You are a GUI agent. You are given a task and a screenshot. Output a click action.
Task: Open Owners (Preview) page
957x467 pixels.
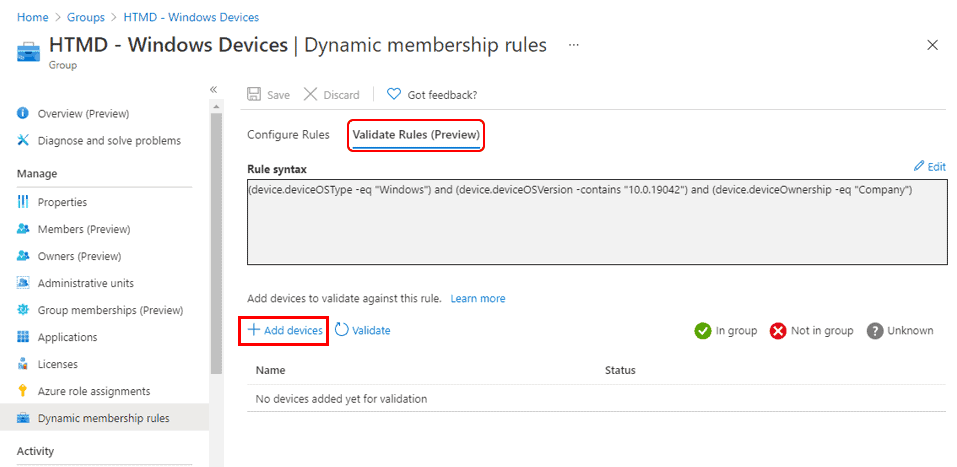79,256
